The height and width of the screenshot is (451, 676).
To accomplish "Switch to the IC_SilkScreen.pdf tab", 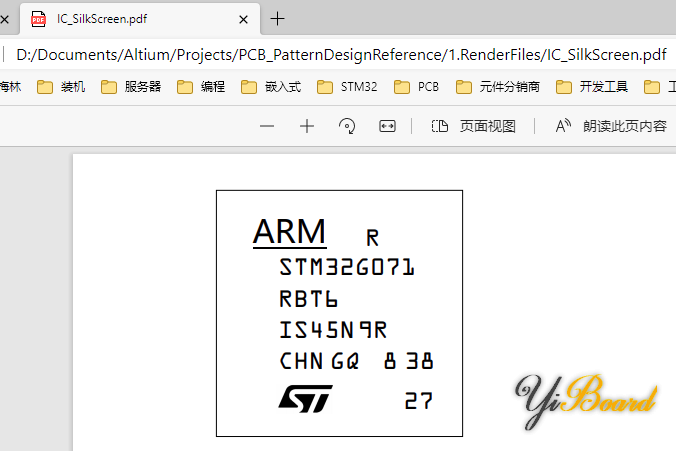I will click(140, 19).
